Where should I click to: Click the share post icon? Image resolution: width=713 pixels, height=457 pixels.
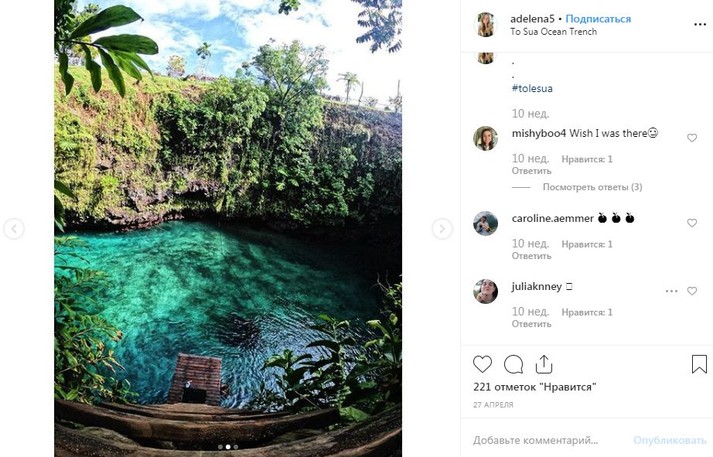(x=543, y=364)
